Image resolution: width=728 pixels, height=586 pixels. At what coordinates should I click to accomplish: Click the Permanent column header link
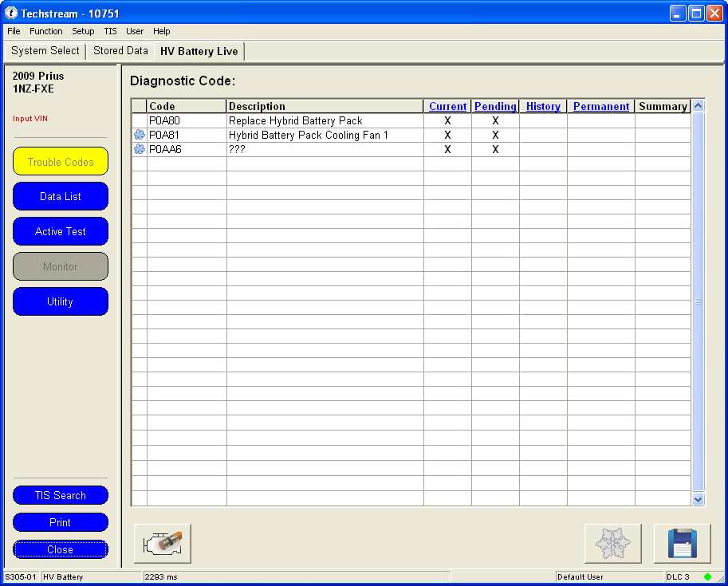[x=601, y=106]
